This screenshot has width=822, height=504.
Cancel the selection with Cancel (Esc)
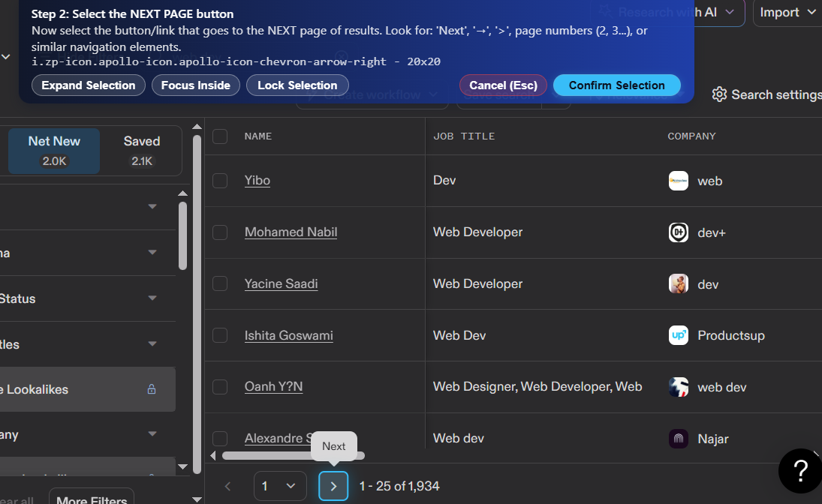(503, 85)
